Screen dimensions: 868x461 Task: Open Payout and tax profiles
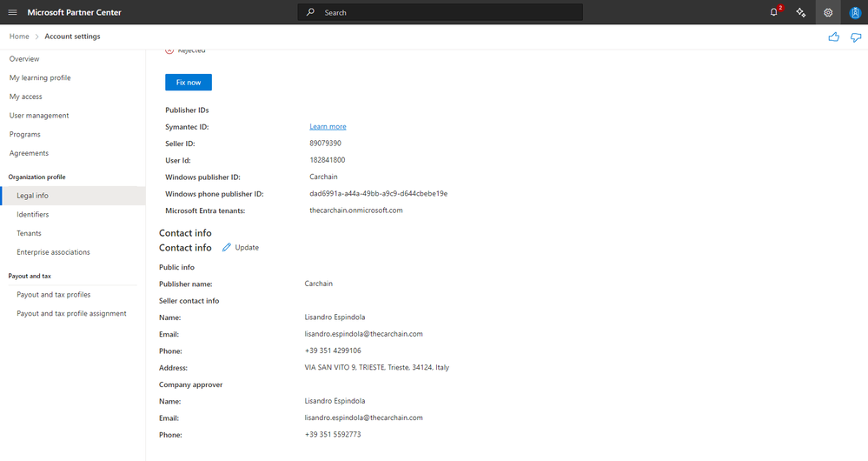(x=54, y=295)
